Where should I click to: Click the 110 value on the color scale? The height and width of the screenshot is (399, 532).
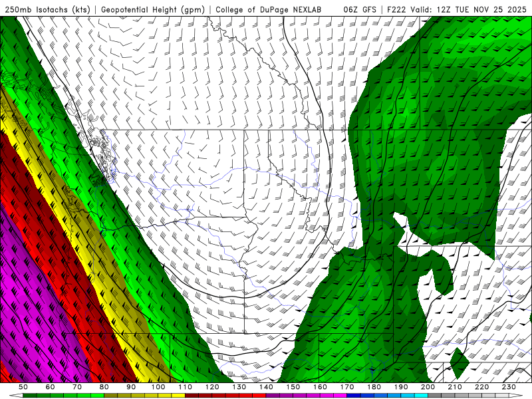(186, 387)
